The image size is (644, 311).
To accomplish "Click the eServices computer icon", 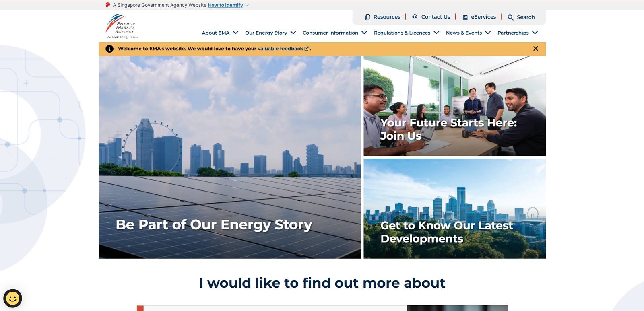I will click(465, 17).
